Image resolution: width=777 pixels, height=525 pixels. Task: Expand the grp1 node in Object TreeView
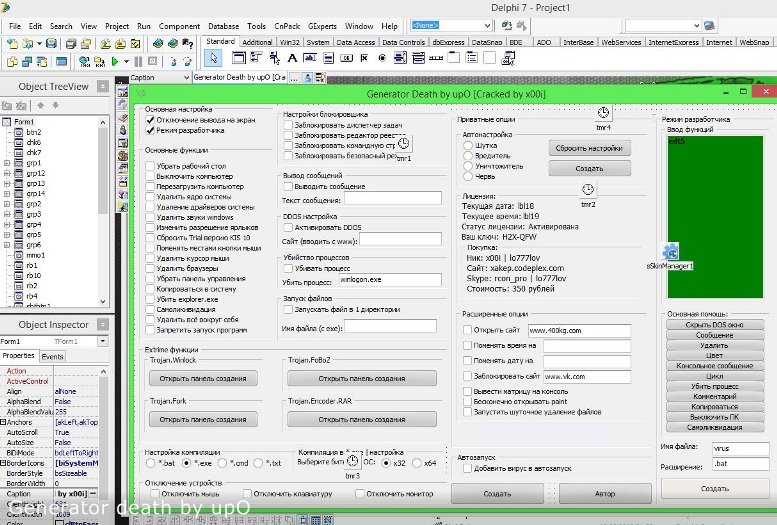click(7, 163)
